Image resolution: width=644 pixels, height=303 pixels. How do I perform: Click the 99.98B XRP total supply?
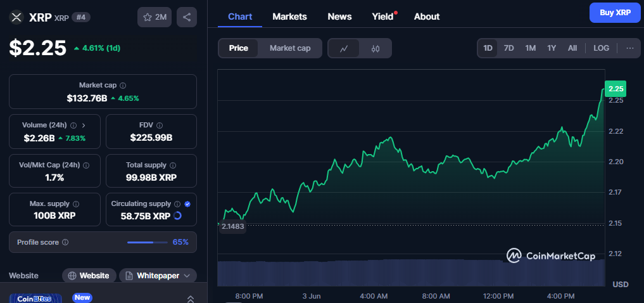pyautogui.click(x=151, y=177)
